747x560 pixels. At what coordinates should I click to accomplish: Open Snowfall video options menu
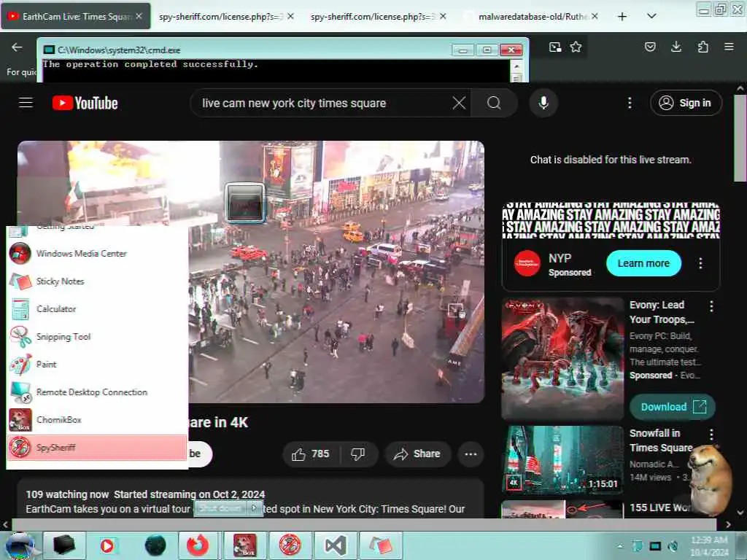point(711,434)
